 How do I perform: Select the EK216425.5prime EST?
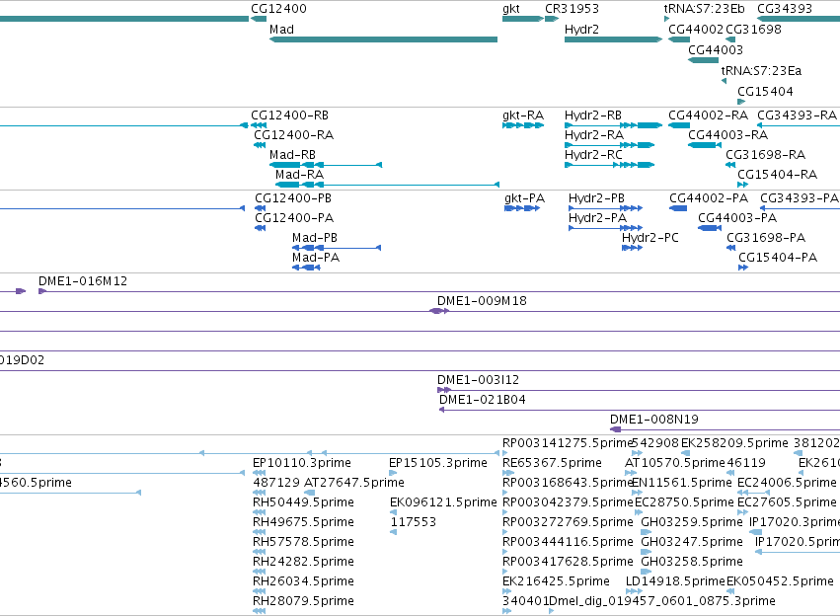506,591
